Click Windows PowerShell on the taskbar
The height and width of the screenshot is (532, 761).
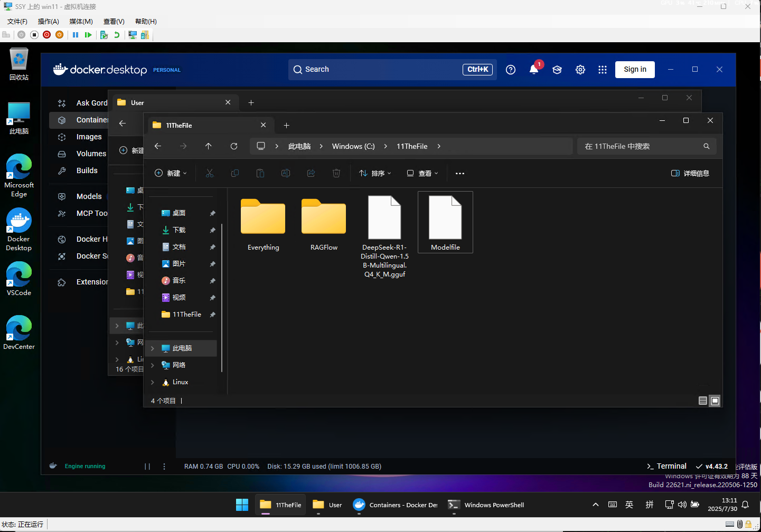pos(486,505)
